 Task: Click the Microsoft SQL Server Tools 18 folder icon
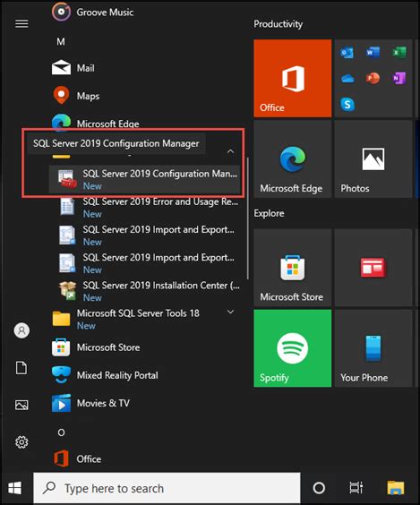point(61,319)
